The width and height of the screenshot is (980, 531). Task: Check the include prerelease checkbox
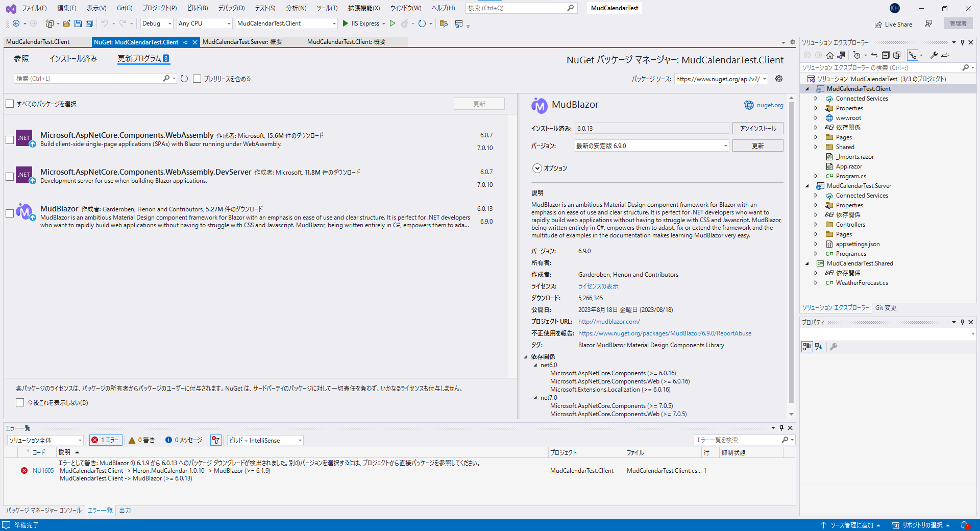coord(197,79)
